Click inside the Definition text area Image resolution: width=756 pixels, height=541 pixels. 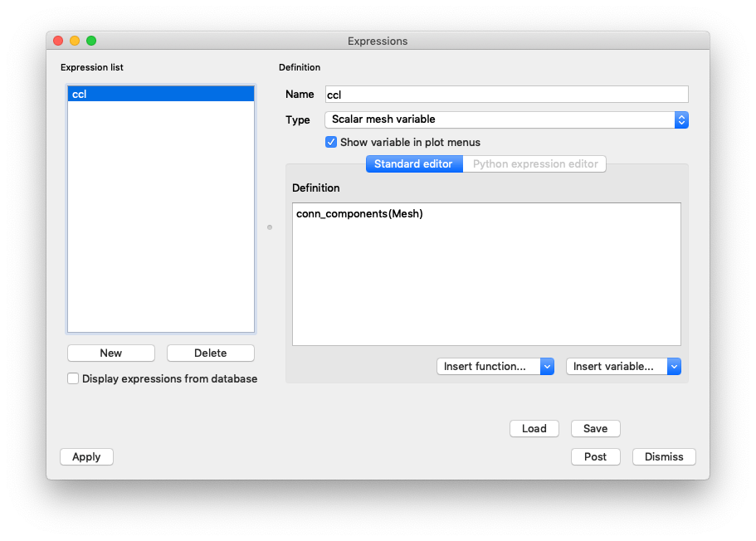[x=486, y=274]
